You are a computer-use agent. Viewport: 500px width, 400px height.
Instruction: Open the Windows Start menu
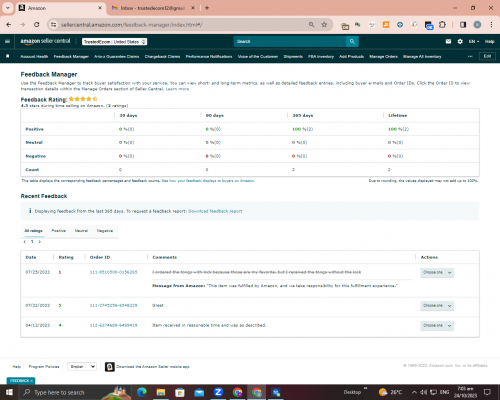[x=9, y=392]
